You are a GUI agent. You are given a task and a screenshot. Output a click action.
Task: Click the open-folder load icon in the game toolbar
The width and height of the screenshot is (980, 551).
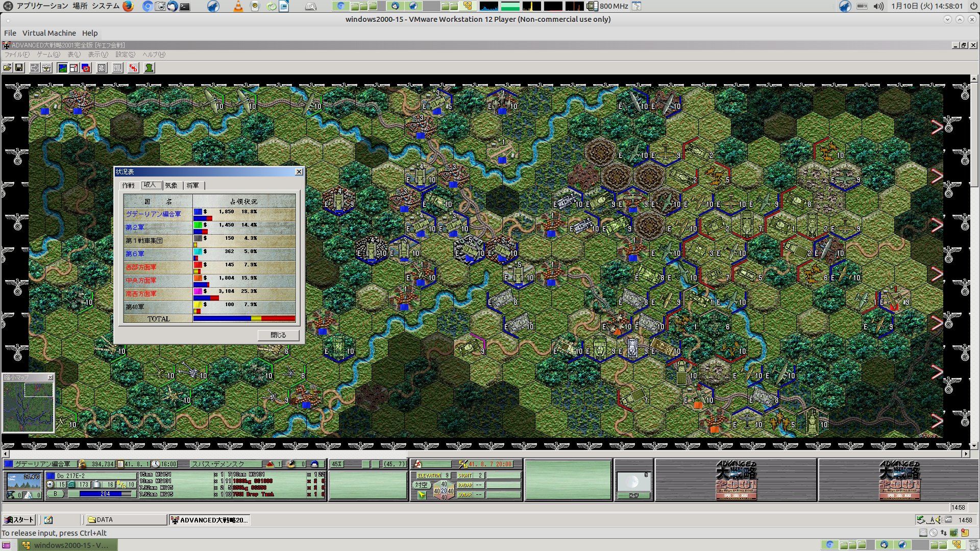point(7,68)
